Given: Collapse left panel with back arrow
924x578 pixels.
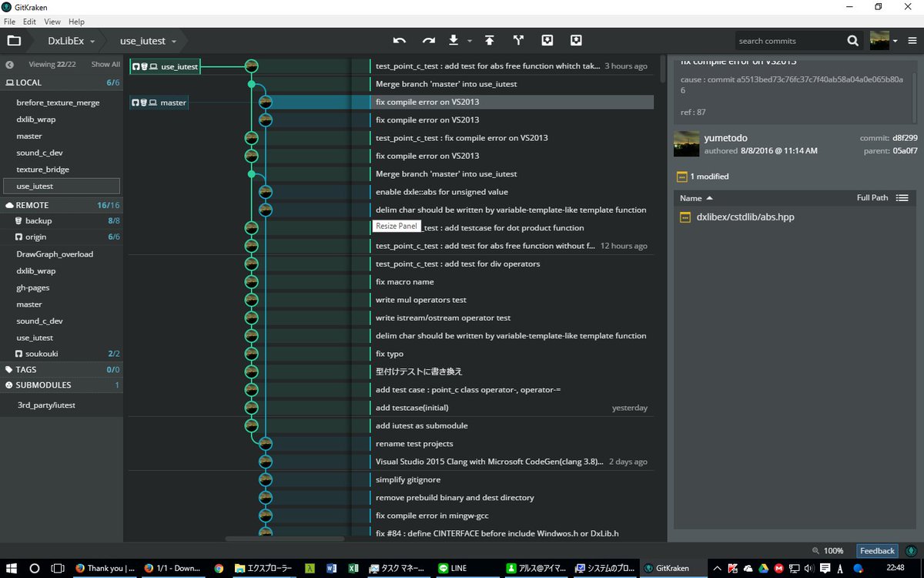Looking at the screenshot, I should [x=10, y=65].
